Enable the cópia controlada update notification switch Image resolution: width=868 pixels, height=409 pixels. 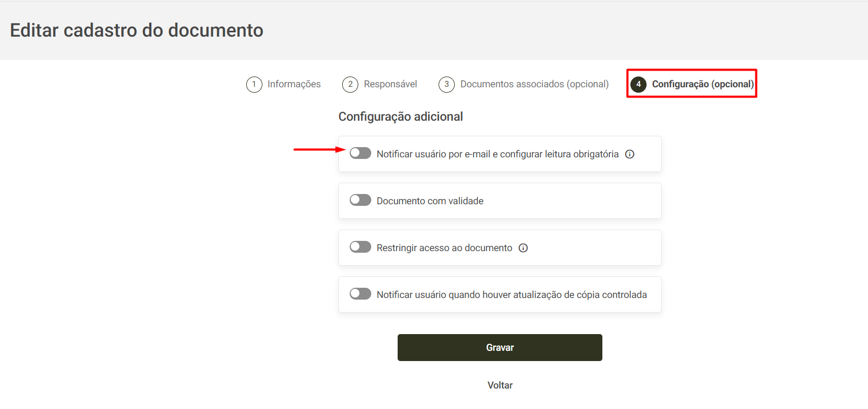click(x=360, y=294)
